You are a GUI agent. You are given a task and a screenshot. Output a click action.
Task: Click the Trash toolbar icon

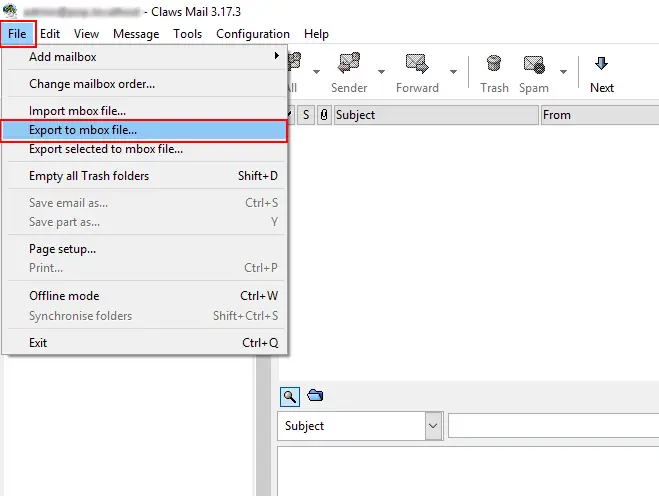click(x=494, y=63)
